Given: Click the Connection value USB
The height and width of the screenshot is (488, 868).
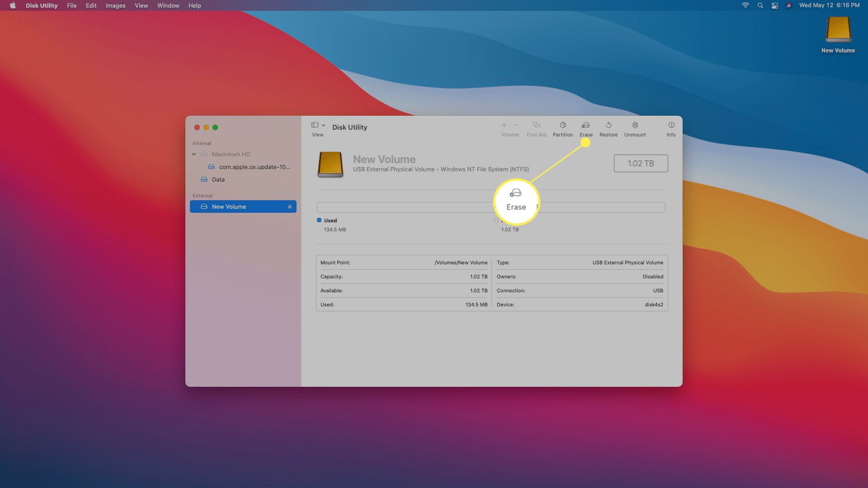Looking at the screenshot, I should pyautogui.click(x=658, y=291).
